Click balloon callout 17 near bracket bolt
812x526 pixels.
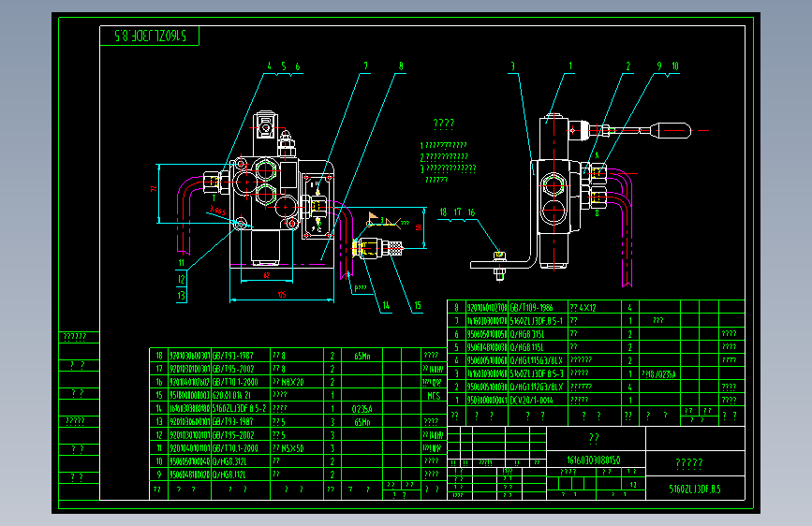pyautogui.click(x=457, y=212)
